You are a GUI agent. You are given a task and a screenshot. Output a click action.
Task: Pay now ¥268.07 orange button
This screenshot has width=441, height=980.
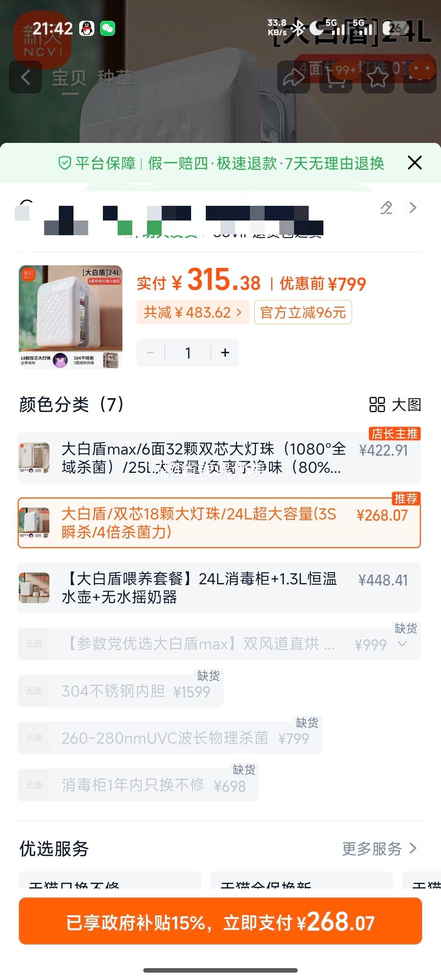(x=220, y=921)
